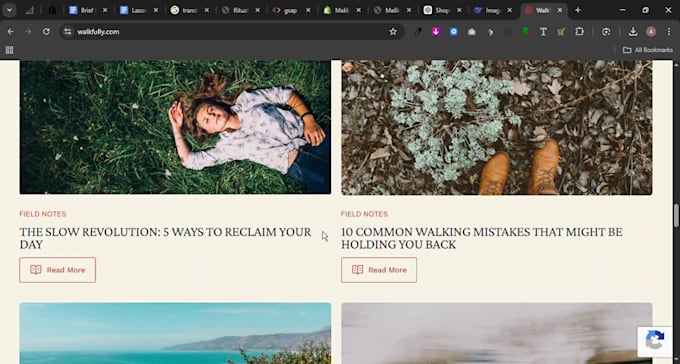View site information icon beside URL
The height and width of the screenshot is (364, 680).
(x=68, y=32)
